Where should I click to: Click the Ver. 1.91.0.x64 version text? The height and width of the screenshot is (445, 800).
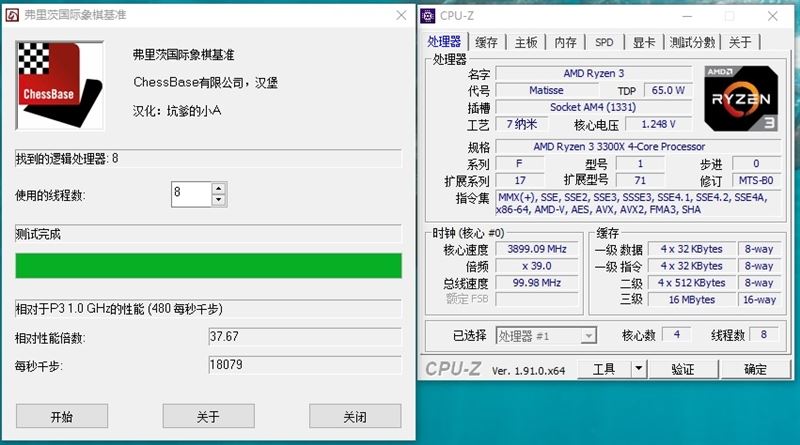(529, 371)
